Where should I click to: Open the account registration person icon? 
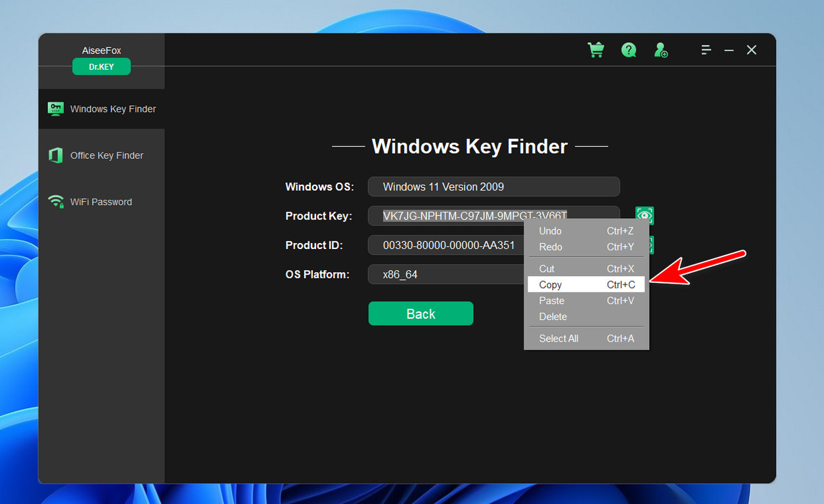pos(661,49)
